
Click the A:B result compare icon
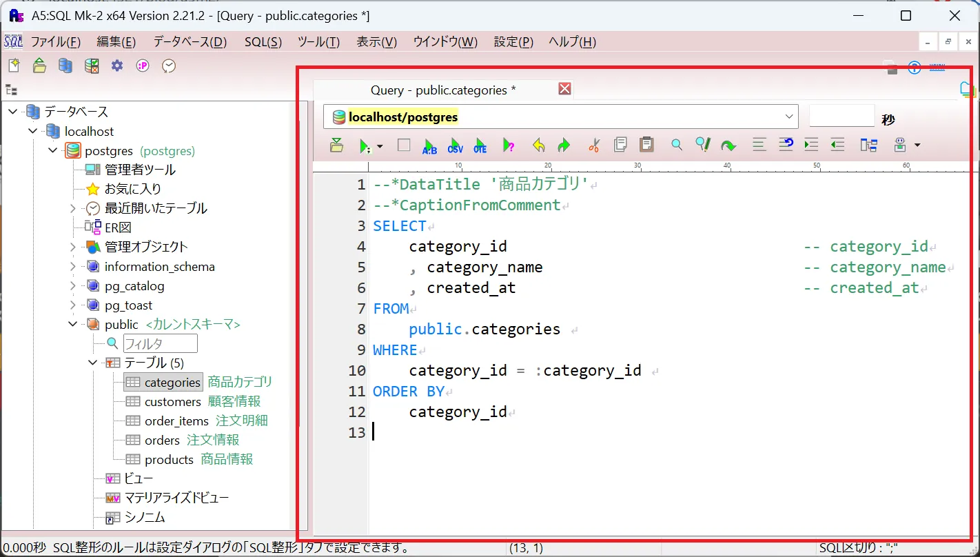click(429, 145)
